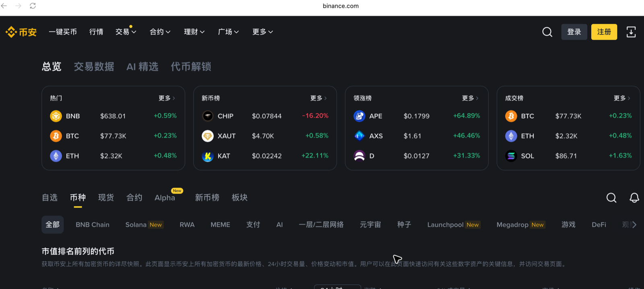The height and width of the screenshot is (289, 644).
Task: Expand the 更多 header dropdown
Action: [x=262, y=32]
